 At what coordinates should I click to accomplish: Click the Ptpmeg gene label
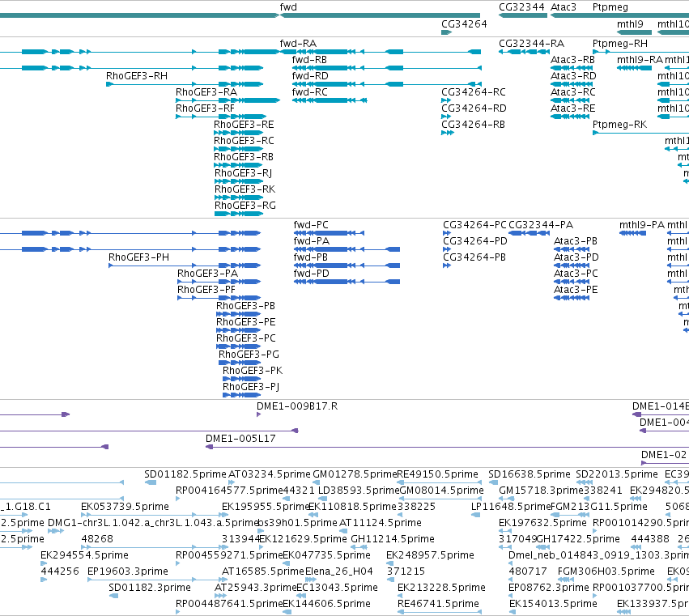(610, 7)
